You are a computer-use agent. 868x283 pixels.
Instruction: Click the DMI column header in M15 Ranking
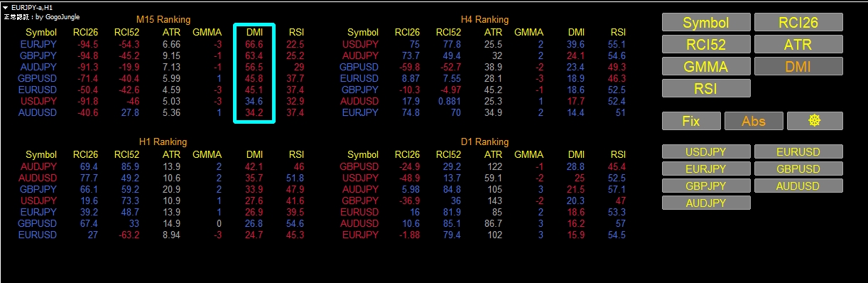tap(254, 32)
